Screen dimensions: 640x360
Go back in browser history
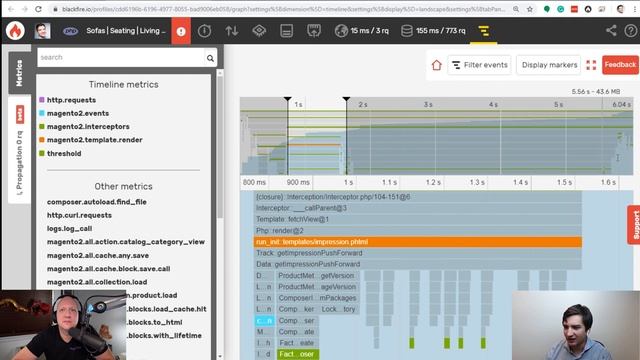11,9
